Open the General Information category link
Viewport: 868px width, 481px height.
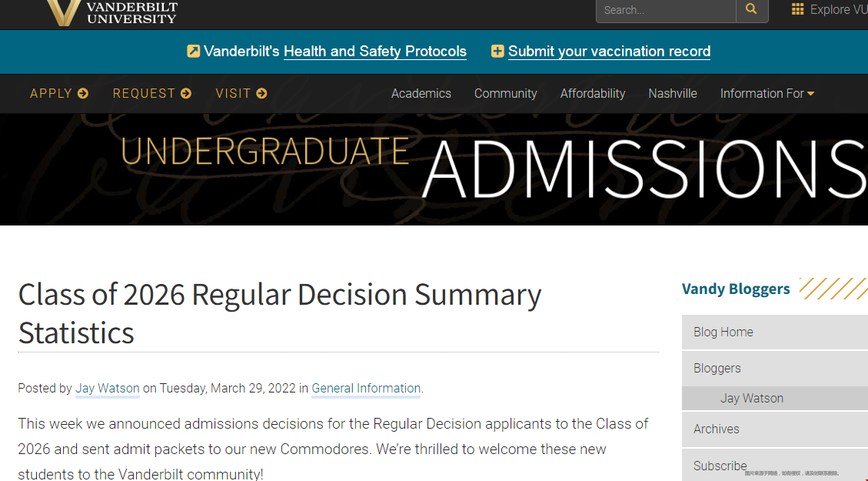[366, 389]
